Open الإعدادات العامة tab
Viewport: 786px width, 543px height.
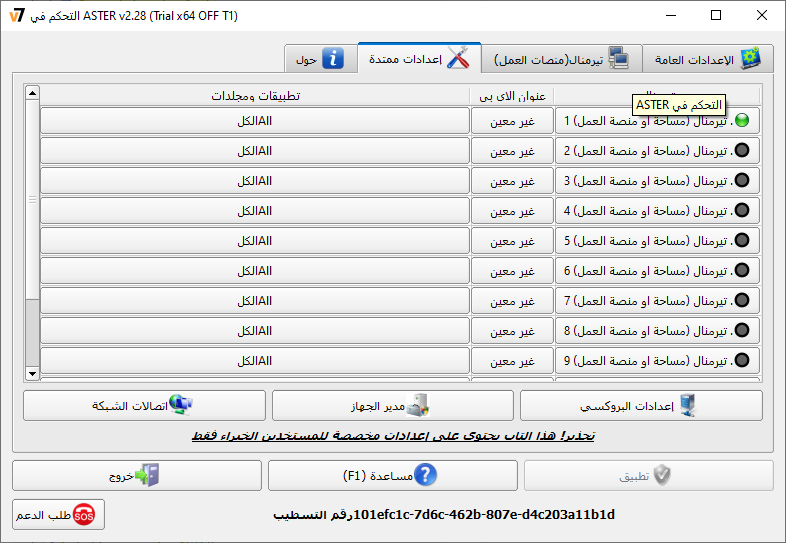pyautogui.click(x=708, y=59)
